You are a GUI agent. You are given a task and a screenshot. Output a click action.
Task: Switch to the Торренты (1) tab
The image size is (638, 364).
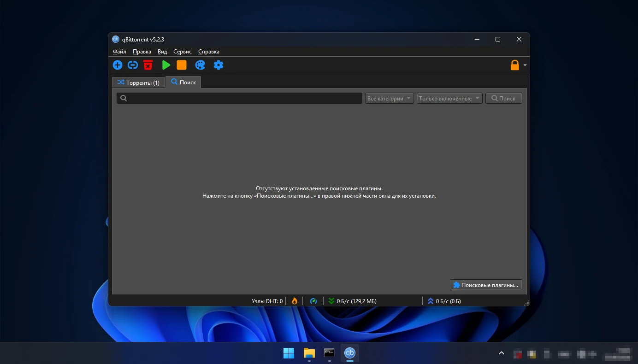(138, 82)
